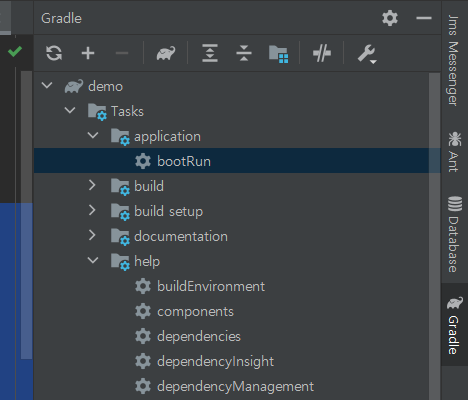Screen dimensions: 468x400
Task: Reload all Gradle projects
Action: 54,53
